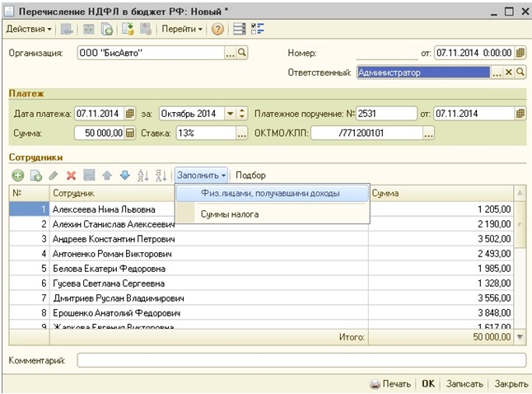Viewport: 532px width, 394px height.
Task: Open the ОКТМО/КПП selection ellipsis button
Action: tap(428, 133)
